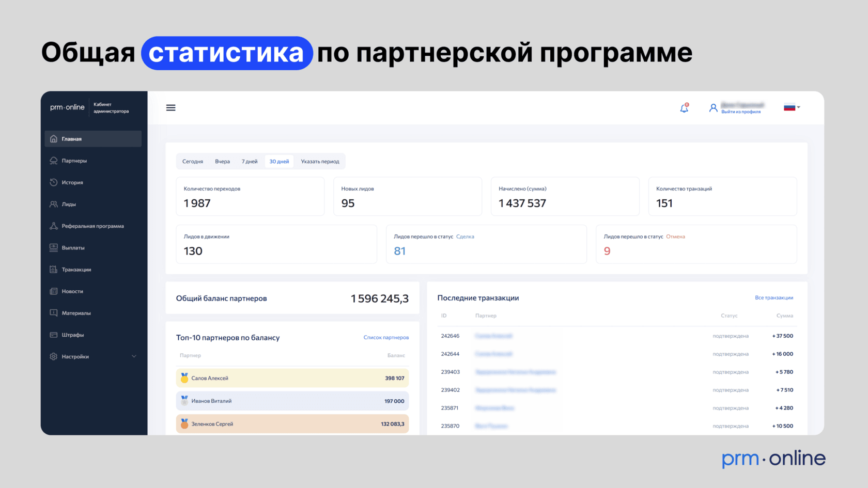This screenshot has height=488, width=868.
Task: Switch to the 7 дней tab
Action: pyautogui.click(x=250, y=162)
